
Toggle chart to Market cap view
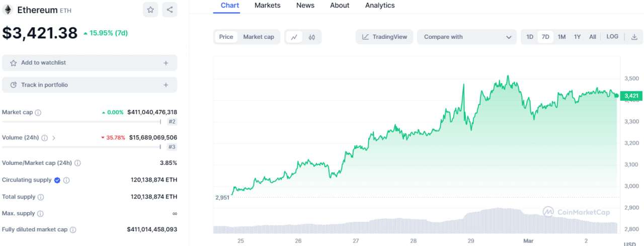point(259,37)
